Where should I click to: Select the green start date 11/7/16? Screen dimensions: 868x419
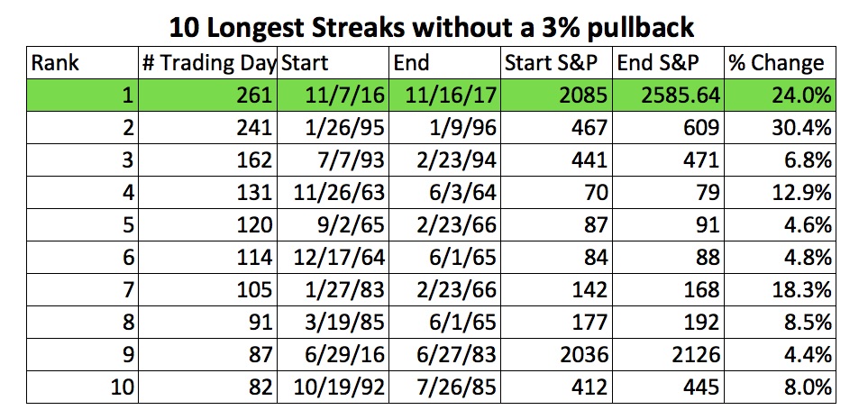tap(333, 96)
